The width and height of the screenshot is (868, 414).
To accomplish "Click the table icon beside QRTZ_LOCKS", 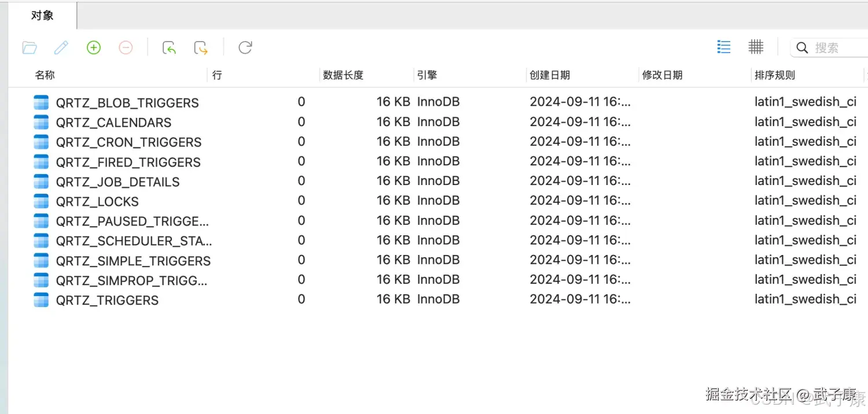I will point(41,201).
